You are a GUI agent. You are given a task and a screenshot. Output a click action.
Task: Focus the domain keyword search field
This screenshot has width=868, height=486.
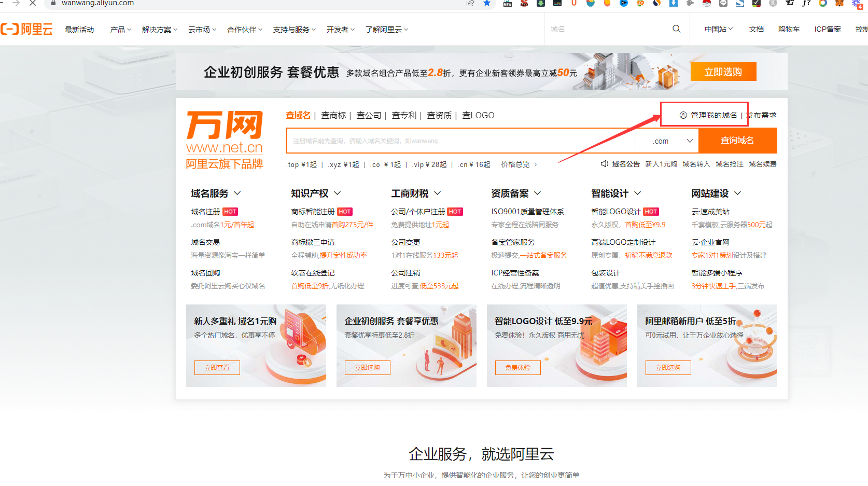[x=460, y=141]
